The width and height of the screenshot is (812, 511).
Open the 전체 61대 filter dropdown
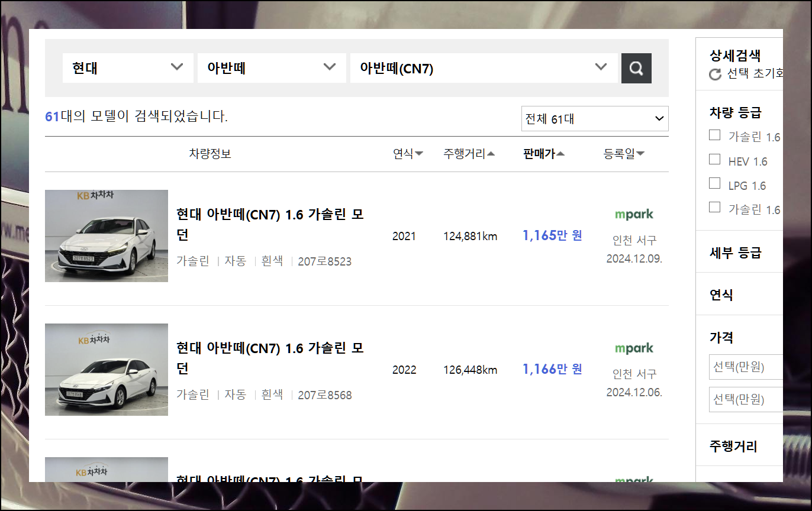(x=595, y=119)
